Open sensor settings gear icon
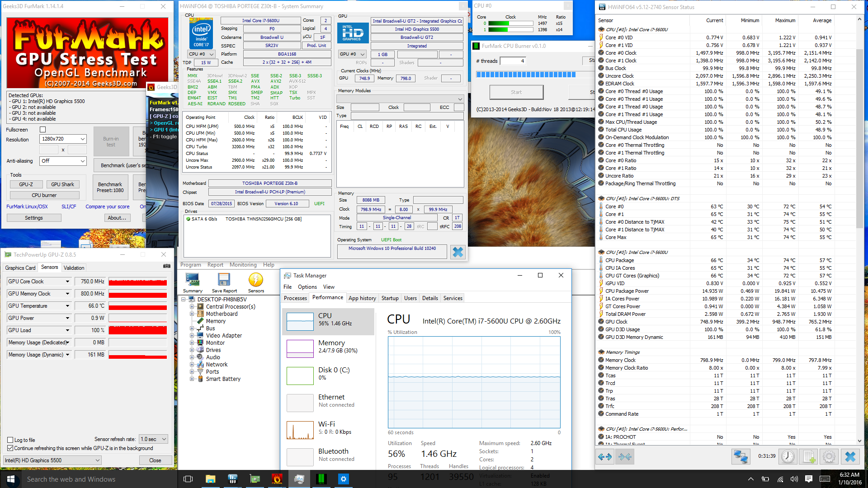This screenshot has height=488, width=868. tap(829, 457)
